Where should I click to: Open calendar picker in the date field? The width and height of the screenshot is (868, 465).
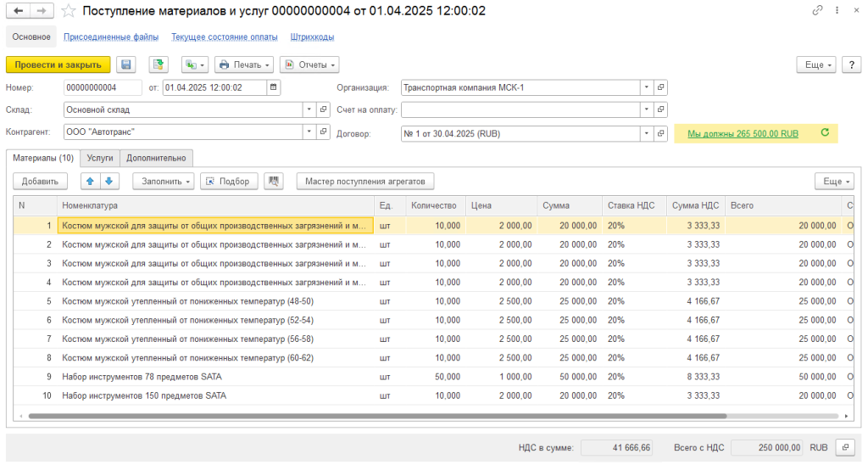pos(273,87)
